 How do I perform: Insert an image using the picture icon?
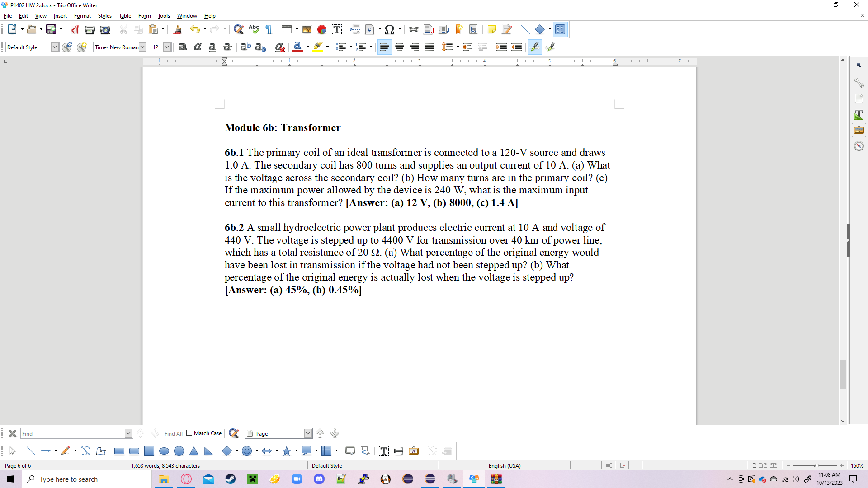(x=307, y=29)
